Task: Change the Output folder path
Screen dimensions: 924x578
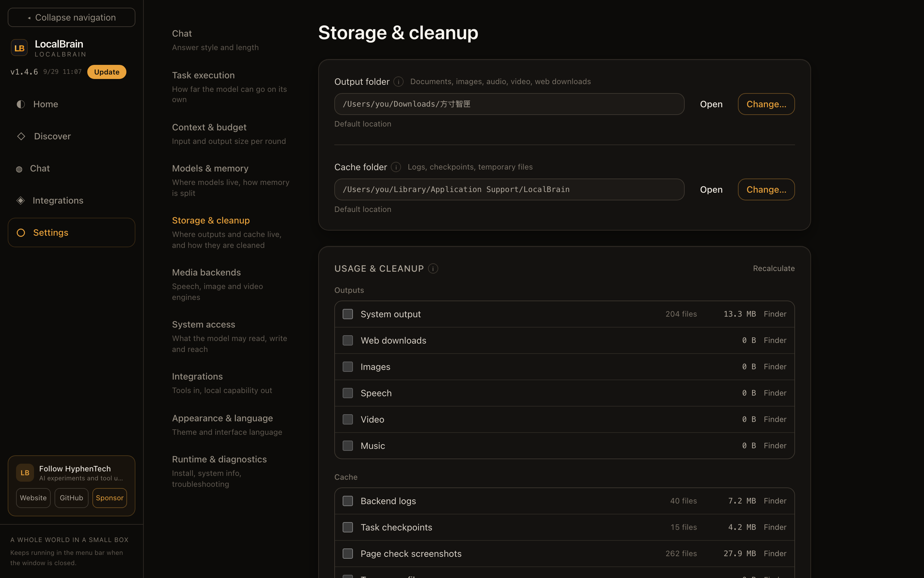Action: (766, 104)
